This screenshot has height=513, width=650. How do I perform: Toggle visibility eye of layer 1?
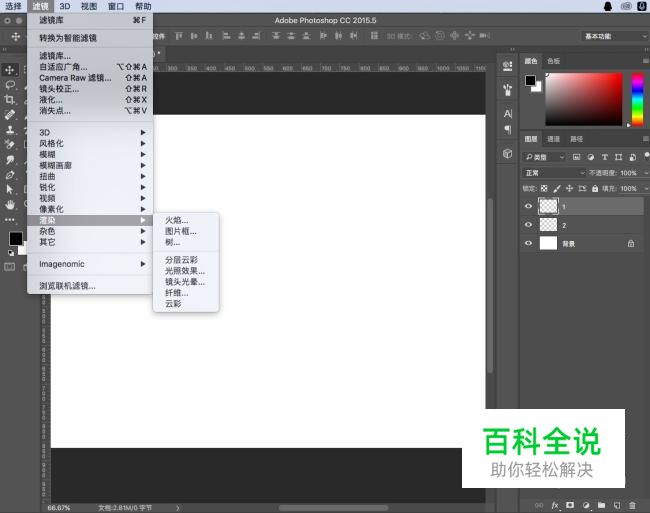[x=528, y=206]
